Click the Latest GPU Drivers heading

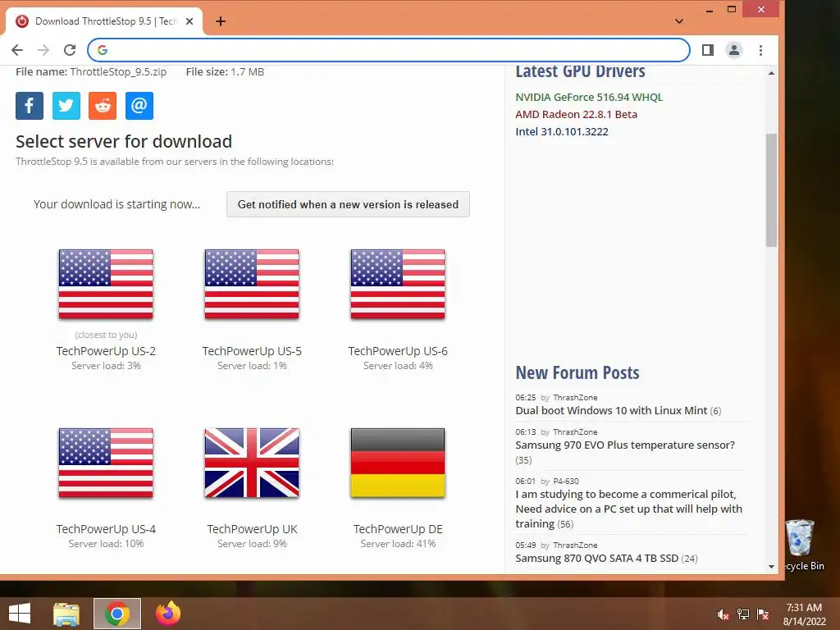pyautogui.click(x=580, y=71)
